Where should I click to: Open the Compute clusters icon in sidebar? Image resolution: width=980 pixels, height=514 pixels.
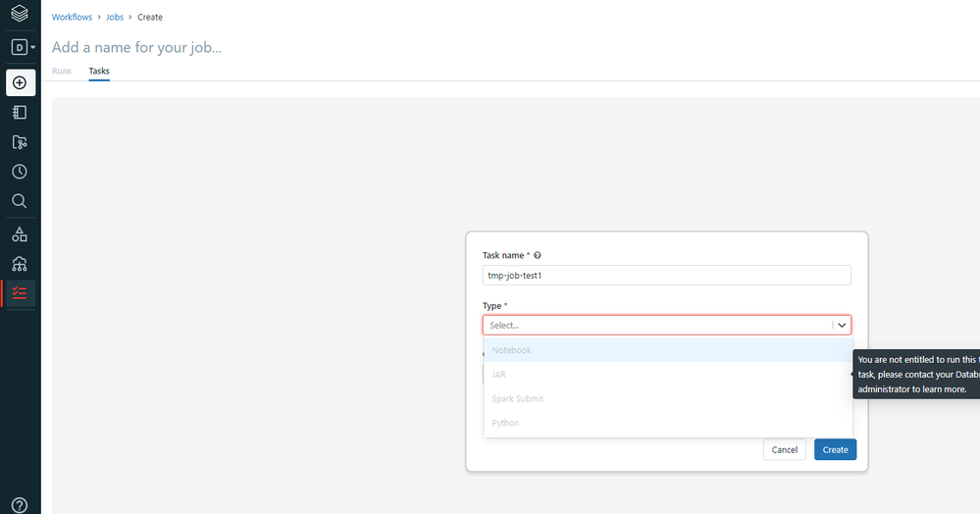point(20,264)
